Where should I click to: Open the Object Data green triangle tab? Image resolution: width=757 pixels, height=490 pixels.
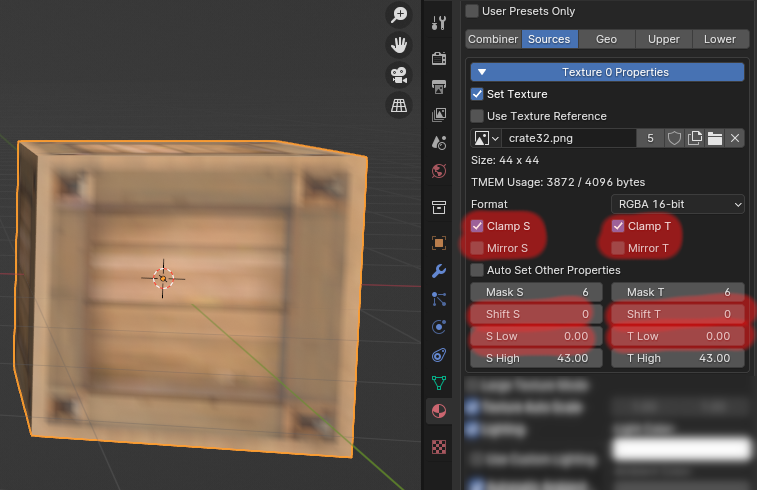coord(438,382)
